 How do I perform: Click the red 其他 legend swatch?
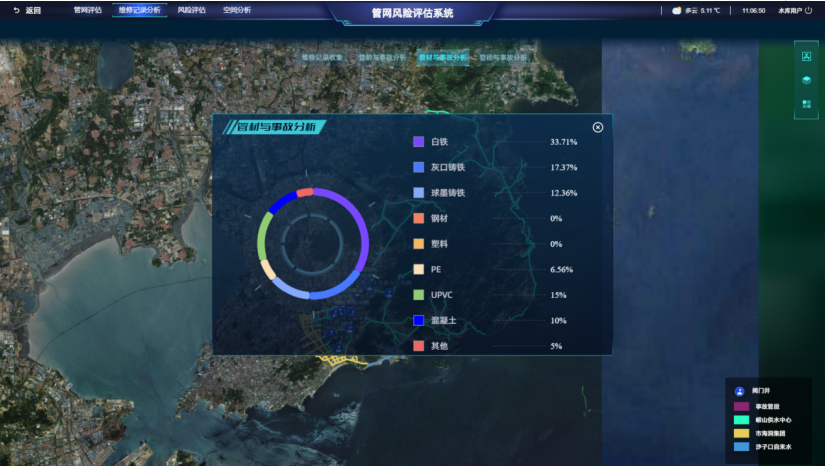tap(419, 346)
